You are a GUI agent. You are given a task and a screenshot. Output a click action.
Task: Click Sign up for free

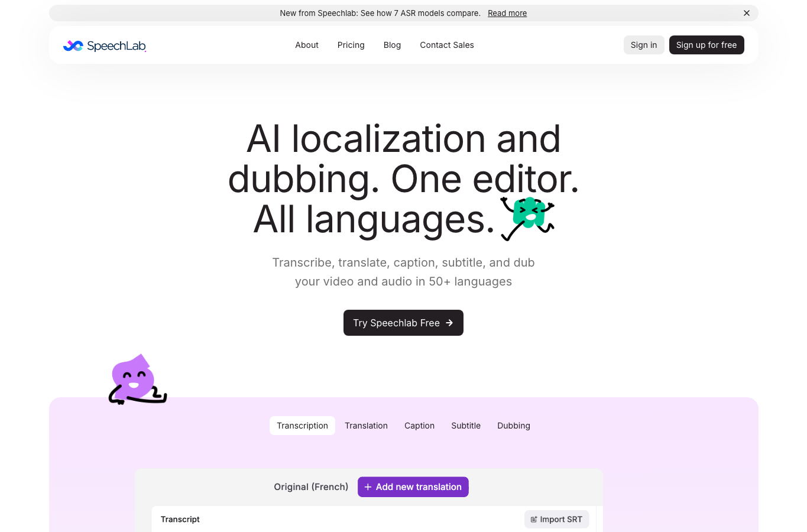click(706, 45)
